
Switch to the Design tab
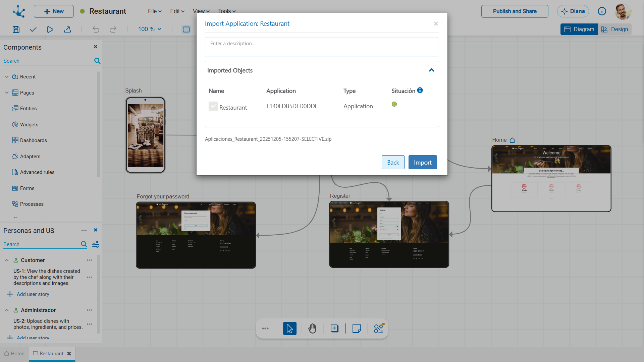pyautogui.click(x=615, y=29)
